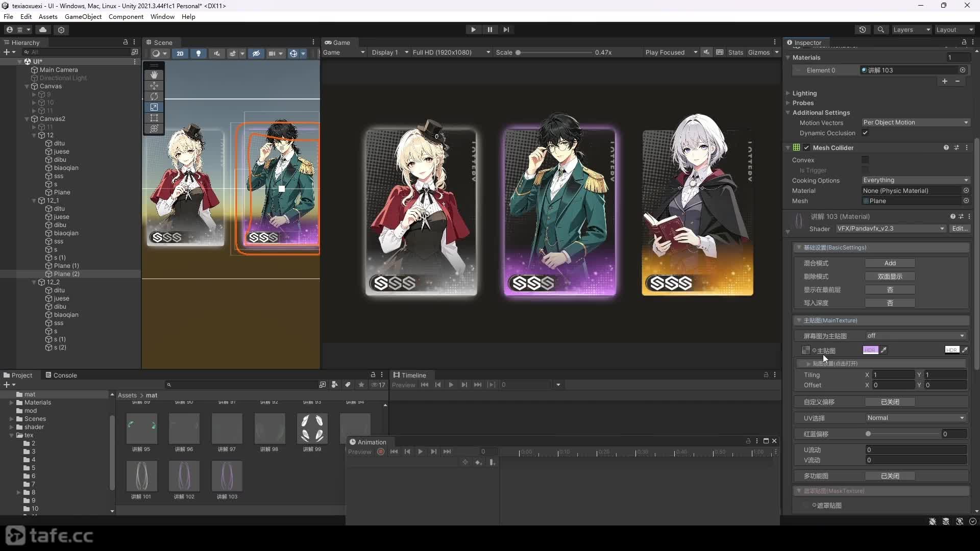Collapse the 12_2 object in Hierarchy

(34, 282)
